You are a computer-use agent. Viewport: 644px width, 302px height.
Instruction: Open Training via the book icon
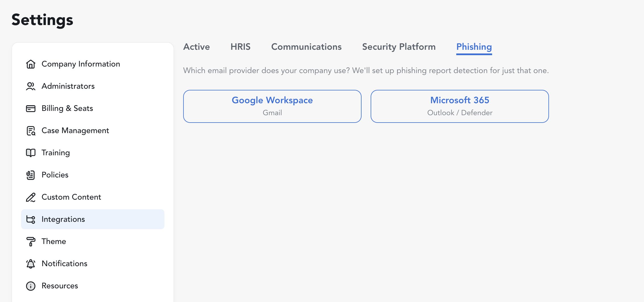[x=31, y=153]
